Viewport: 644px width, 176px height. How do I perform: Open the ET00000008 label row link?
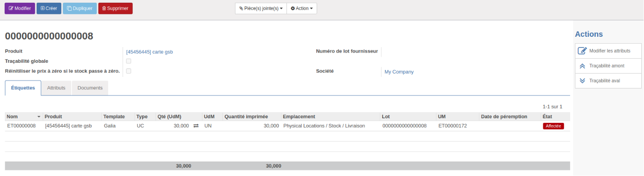(x=21, y=126)
